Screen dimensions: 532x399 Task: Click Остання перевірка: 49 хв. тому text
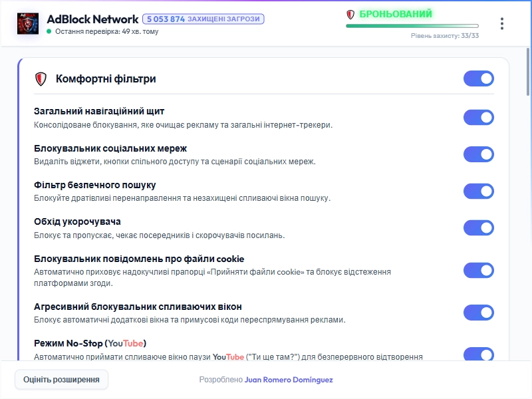pos(107,31)
